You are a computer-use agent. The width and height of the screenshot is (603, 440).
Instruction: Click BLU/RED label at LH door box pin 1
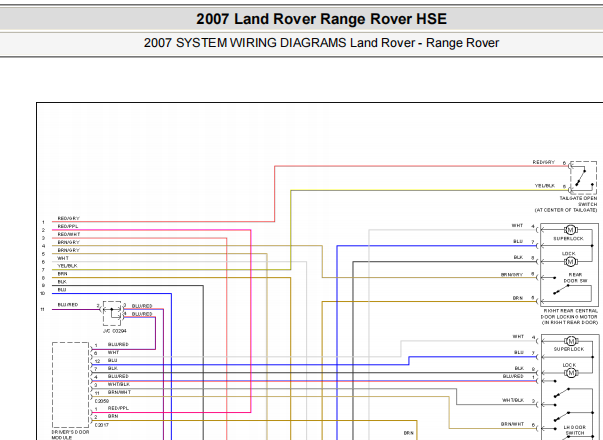click(513, 376)
